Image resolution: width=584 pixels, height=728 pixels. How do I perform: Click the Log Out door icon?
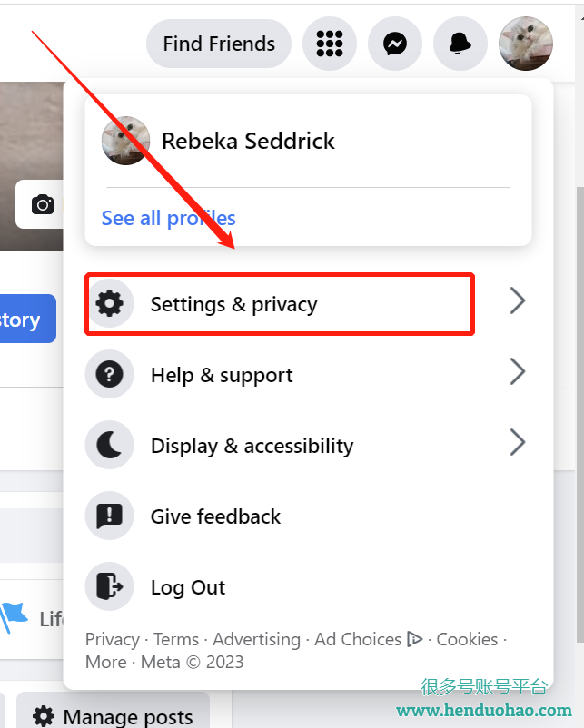tap(110, 587)
